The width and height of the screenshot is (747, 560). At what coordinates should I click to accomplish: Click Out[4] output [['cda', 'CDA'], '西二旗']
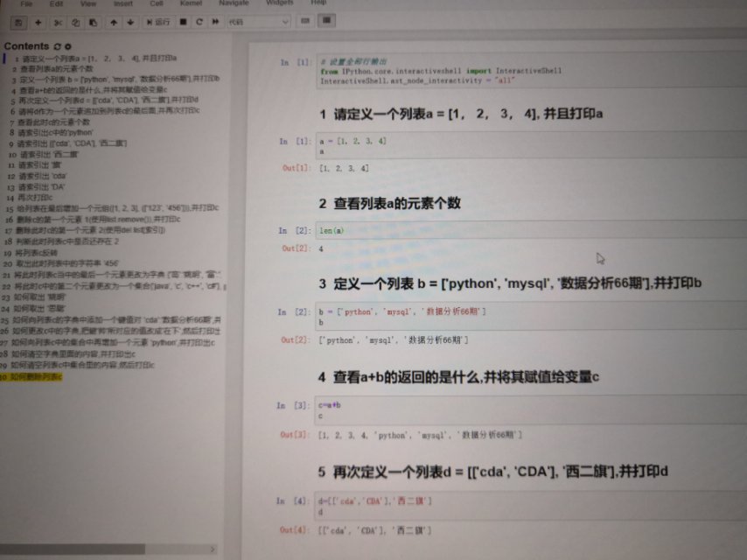374,530
